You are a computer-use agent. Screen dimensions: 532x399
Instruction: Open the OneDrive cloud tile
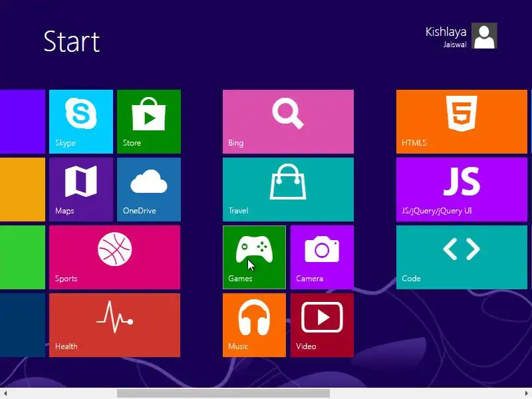point(148,190)
